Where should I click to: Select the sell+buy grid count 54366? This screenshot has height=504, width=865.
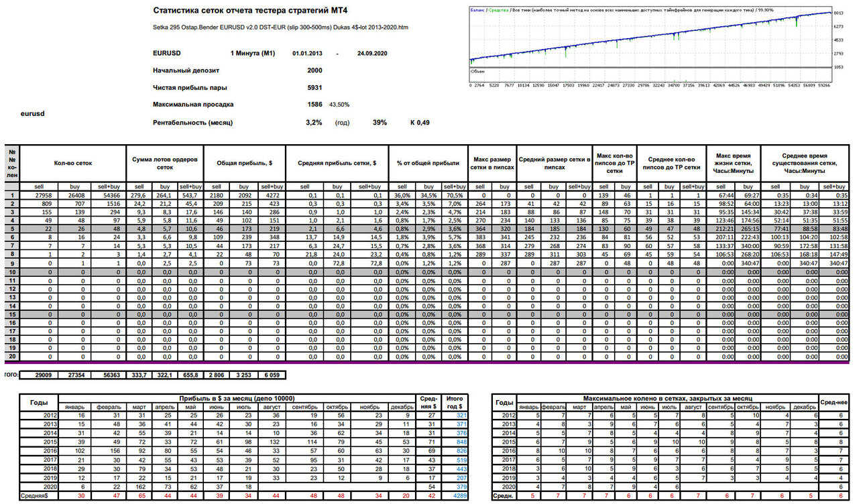click(108, 195)
